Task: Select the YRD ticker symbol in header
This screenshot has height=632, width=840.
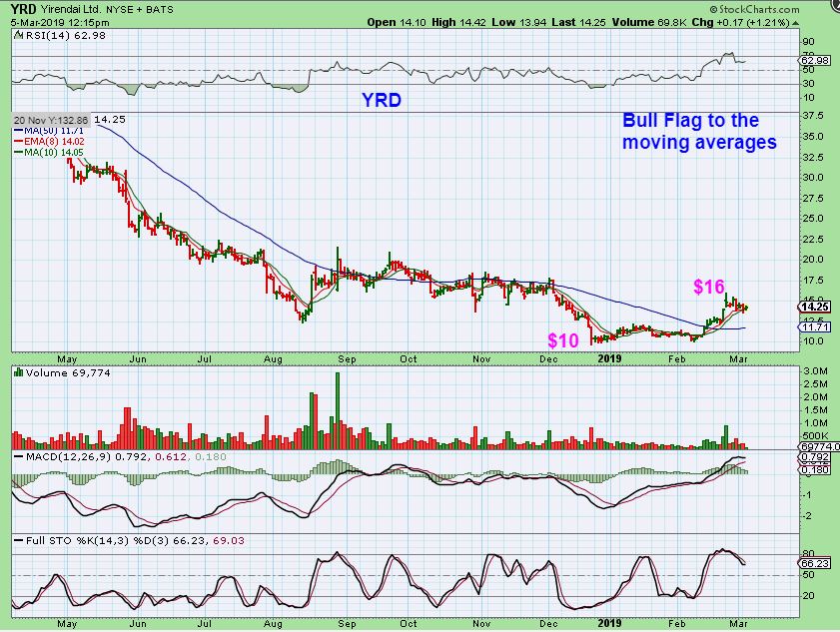Action: click(x=24, y=9)
